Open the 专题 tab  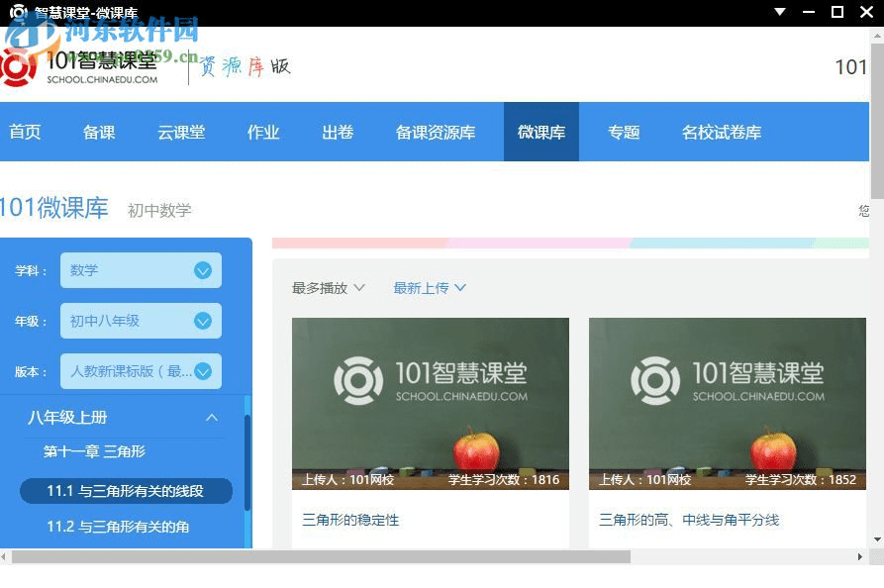tap(624, 132)
